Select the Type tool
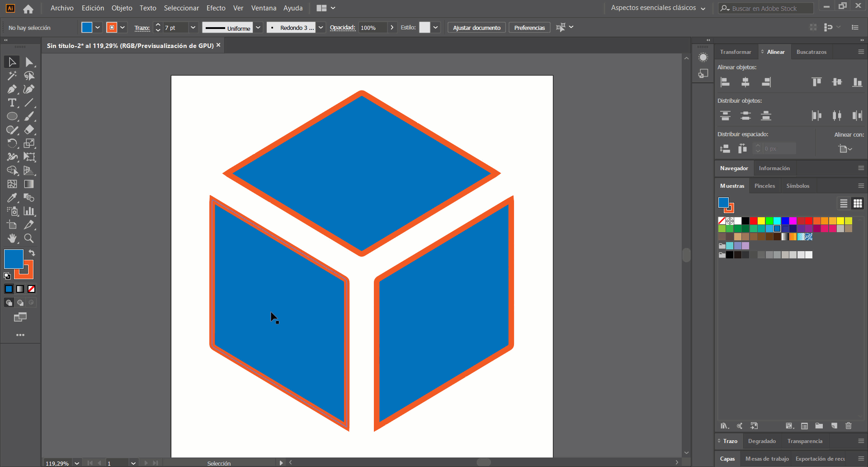Image resolution: width=868 pixels, height=467 pixels. click(x=12, y=103)
